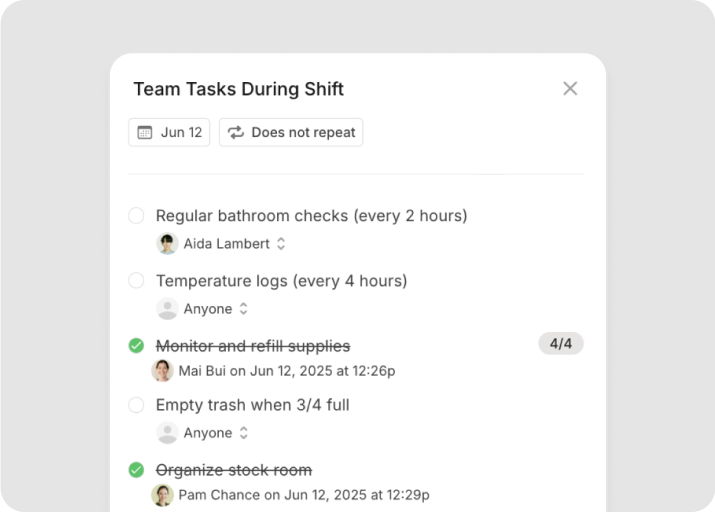Click the calendar icon beside Jun 12
The width and height of the screenshot is (715, 512).
145,132
